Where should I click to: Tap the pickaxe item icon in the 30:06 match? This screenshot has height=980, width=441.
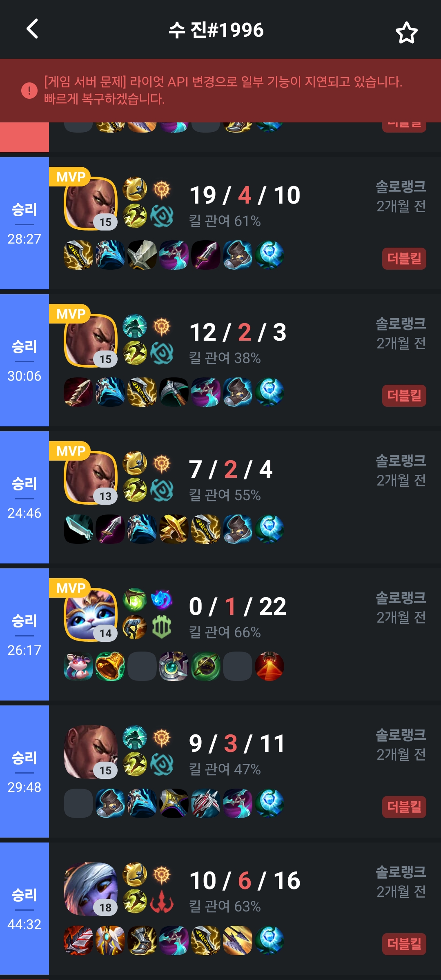pos(174,392)
